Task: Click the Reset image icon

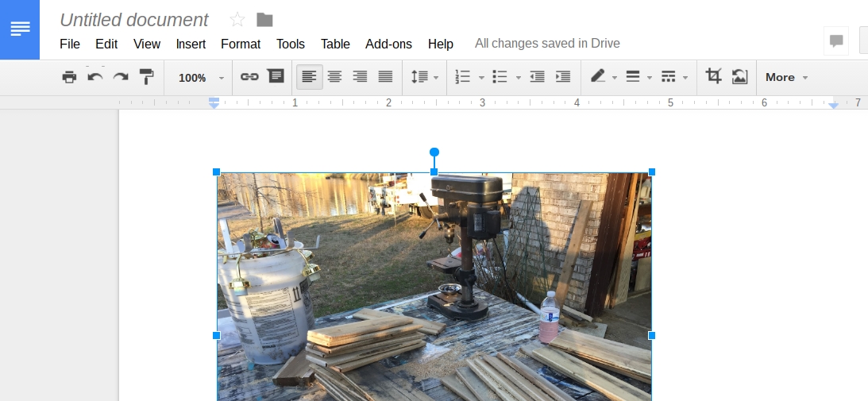Action: click(739, 76)
